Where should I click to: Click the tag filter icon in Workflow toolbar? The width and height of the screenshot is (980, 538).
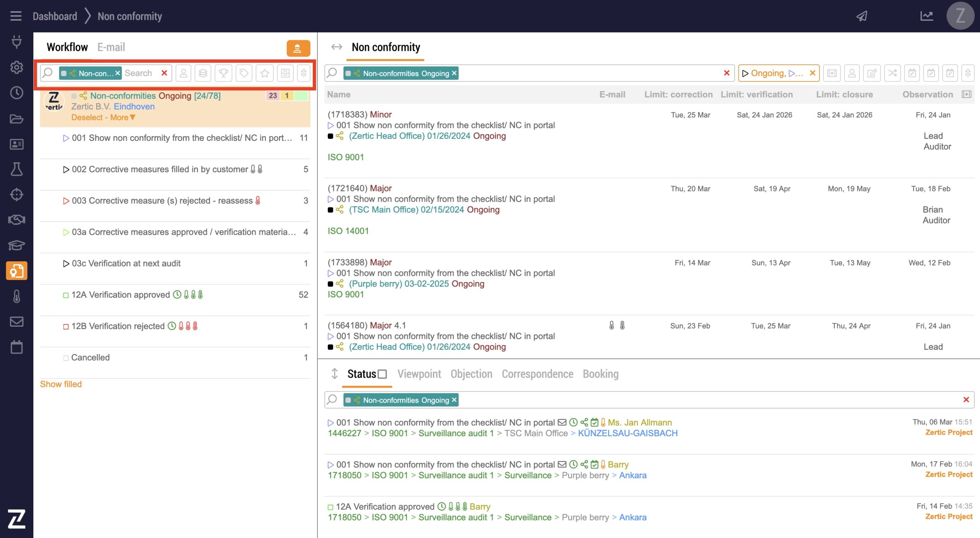point(244,73)
